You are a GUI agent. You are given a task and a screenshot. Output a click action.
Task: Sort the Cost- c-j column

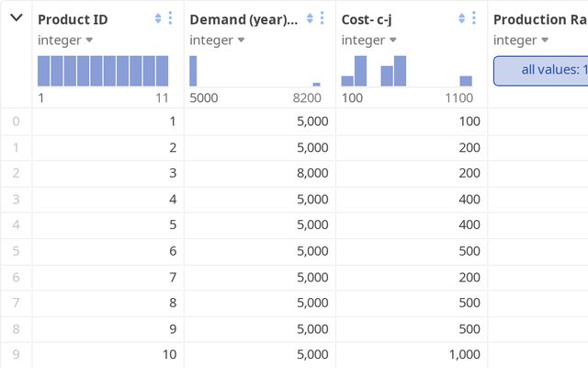461,18
